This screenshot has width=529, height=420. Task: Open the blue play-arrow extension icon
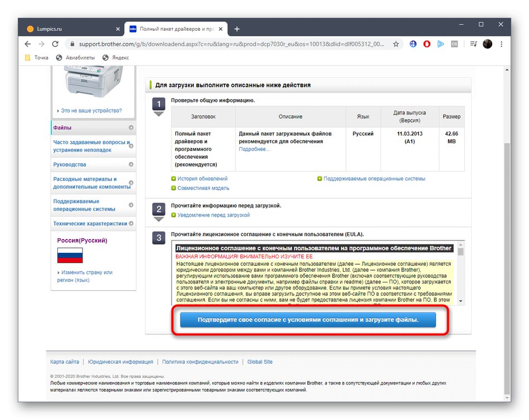pyautogui.click(x=440, y=44)
